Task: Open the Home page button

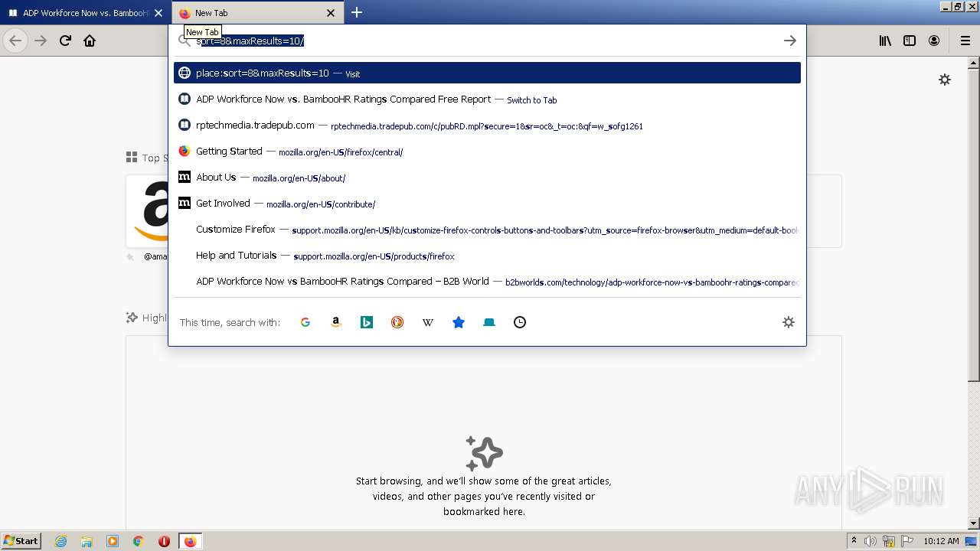Action: [x=90, y=41]
